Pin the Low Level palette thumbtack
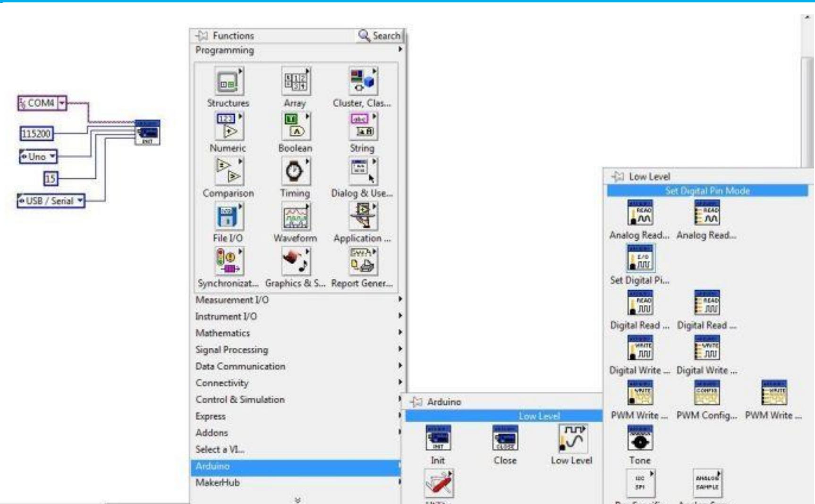This screenshot has height=504, width=815. (x=618, y=176)
